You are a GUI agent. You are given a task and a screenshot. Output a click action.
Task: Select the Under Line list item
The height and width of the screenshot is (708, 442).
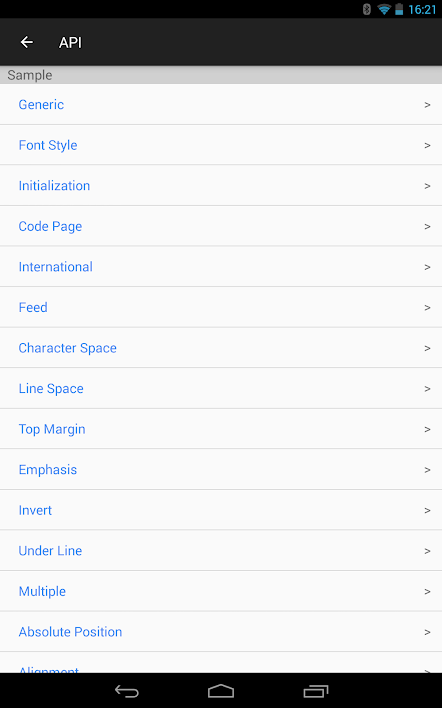point(221,551)
